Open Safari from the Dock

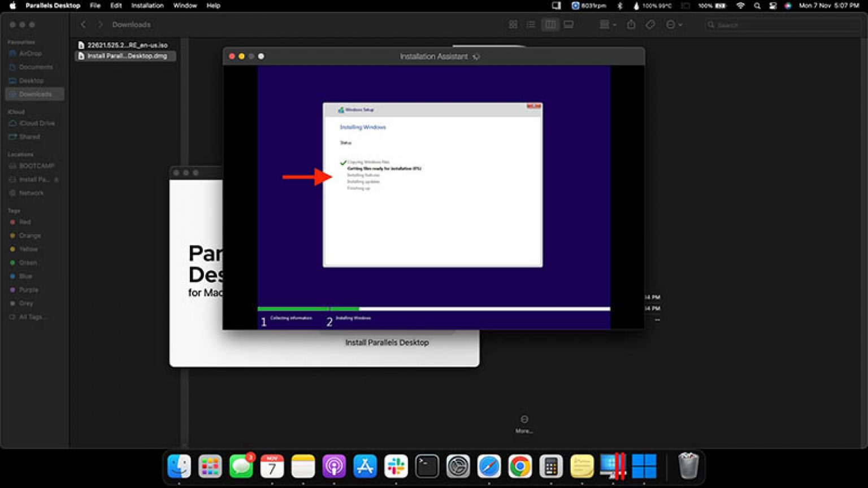(489, 467)
